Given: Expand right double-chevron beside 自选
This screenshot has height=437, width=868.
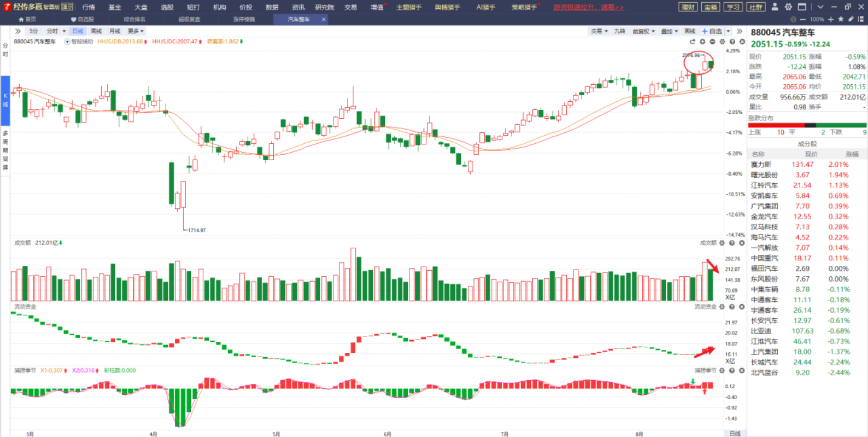Looking at the screenshot, I should tap(740, 31).
